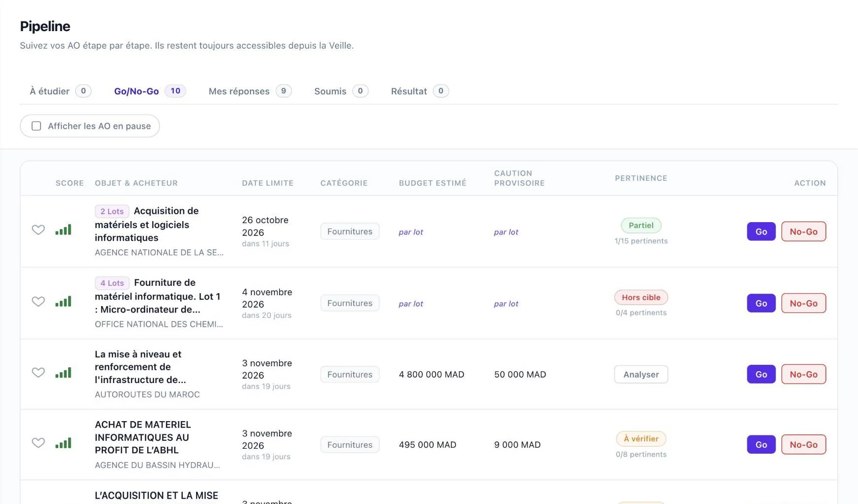Favorite the Autoroutes du Maroc tender
This screenshot has height=504, width=858.
tap(38, 373)
